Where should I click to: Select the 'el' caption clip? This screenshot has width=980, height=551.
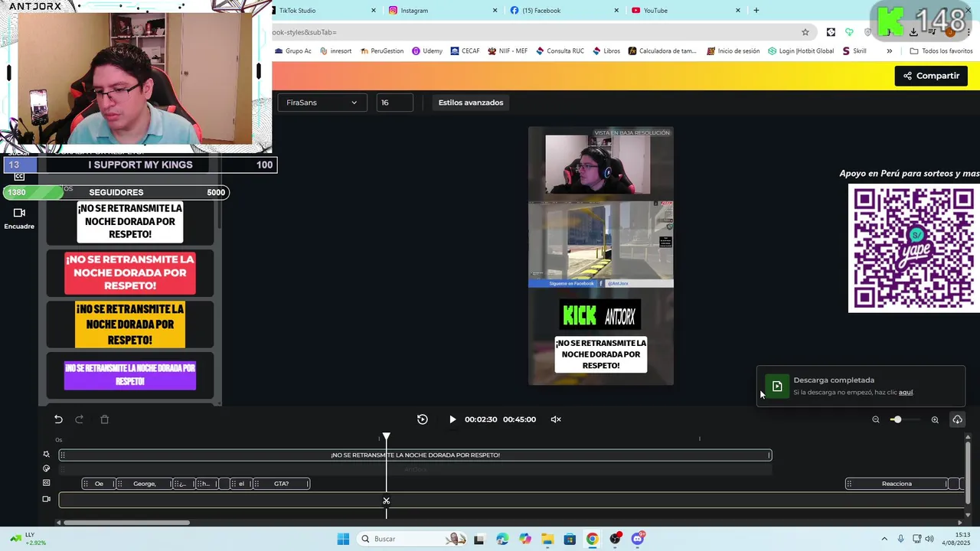coord(241,484)
